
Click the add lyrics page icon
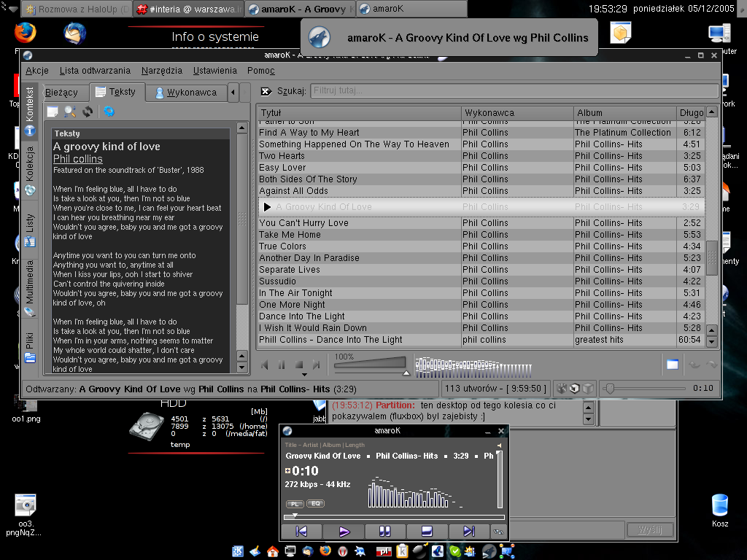tap(53, 112)
